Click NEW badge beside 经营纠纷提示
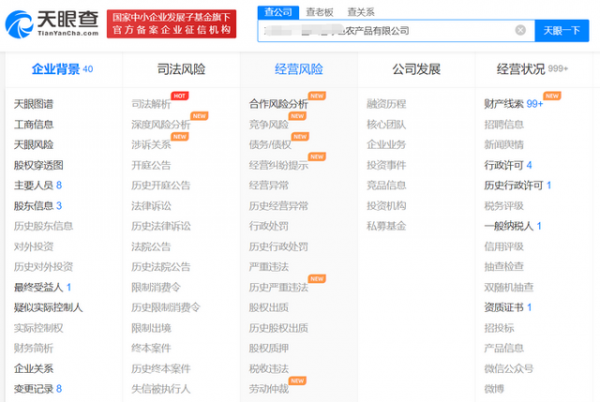The width and height of the screenshot is (600, 402). [316, 157]
